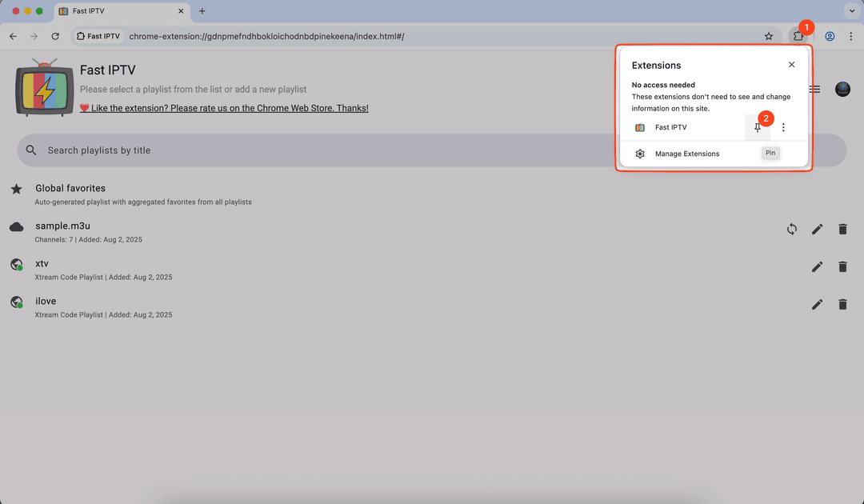Pin the Fast IPTV extension
Viewport: 864px width, 504px height.
[757, 128]
